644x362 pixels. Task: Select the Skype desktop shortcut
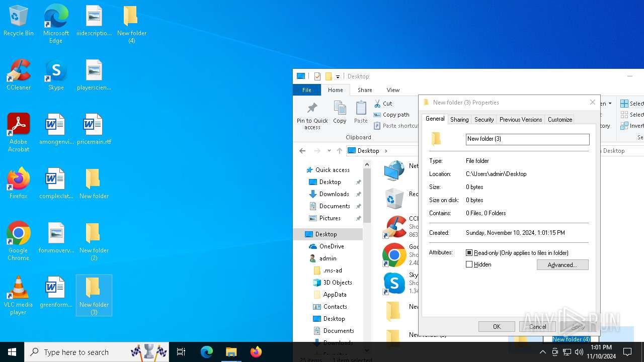click(x=56, y=75)
